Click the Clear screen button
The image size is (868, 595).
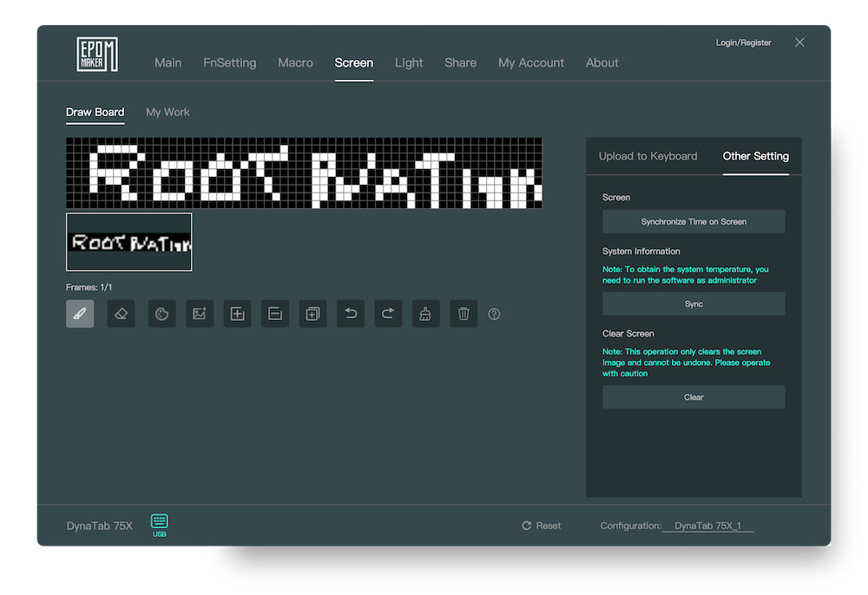[x=694, y=397]
